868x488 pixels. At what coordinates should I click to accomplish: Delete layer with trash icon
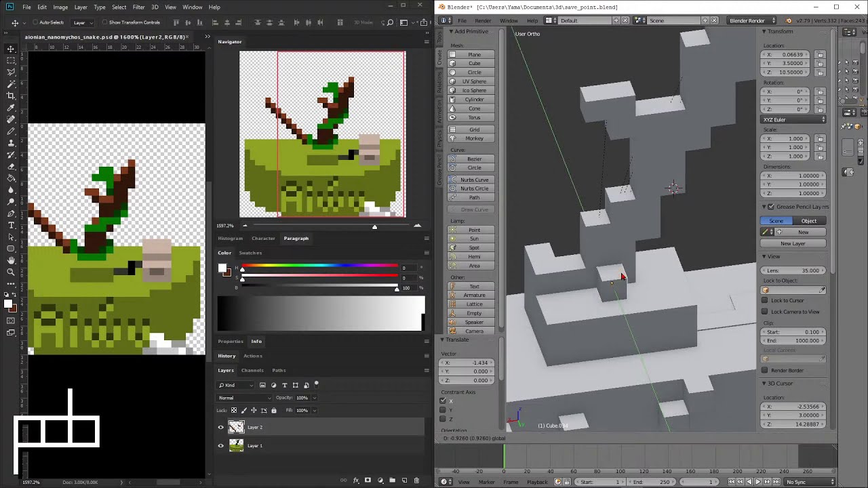(x=416, y=481)
